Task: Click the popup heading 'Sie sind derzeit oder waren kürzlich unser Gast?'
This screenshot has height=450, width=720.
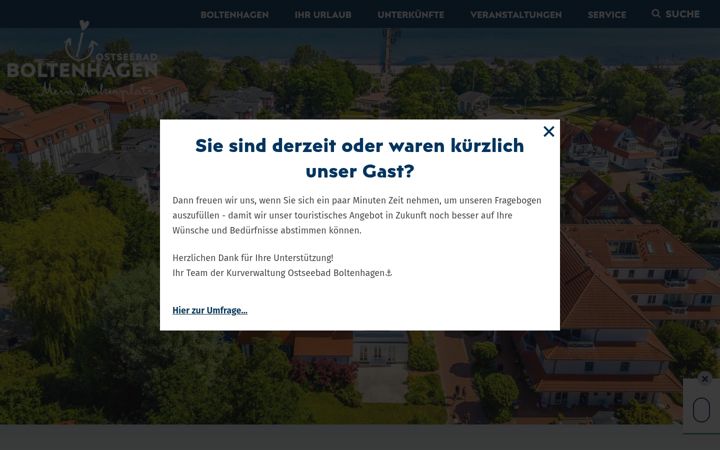Action: point(360,158)
